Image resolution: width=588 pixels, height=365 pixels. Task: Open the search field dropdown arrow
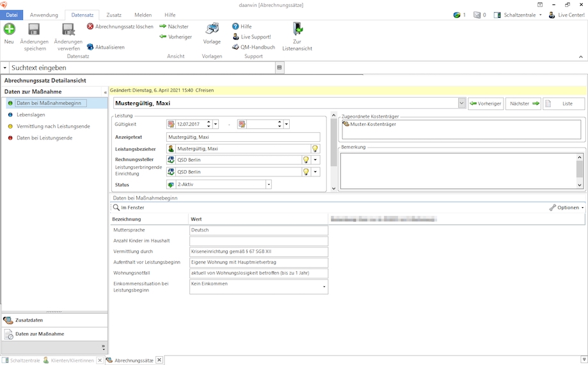tap(4, 68)
